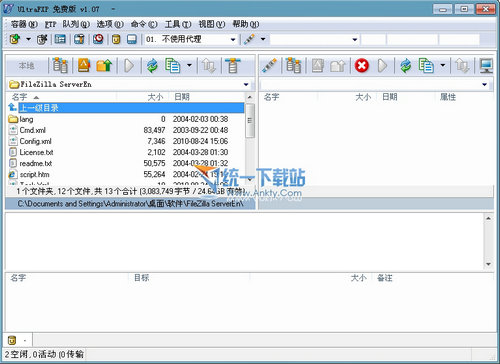Click the remote pane up-down transfer arrows icon

(462, 65)
